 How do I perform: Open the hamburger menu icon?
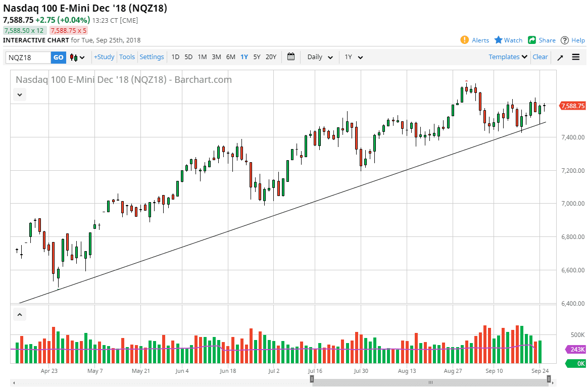point(576,57)
